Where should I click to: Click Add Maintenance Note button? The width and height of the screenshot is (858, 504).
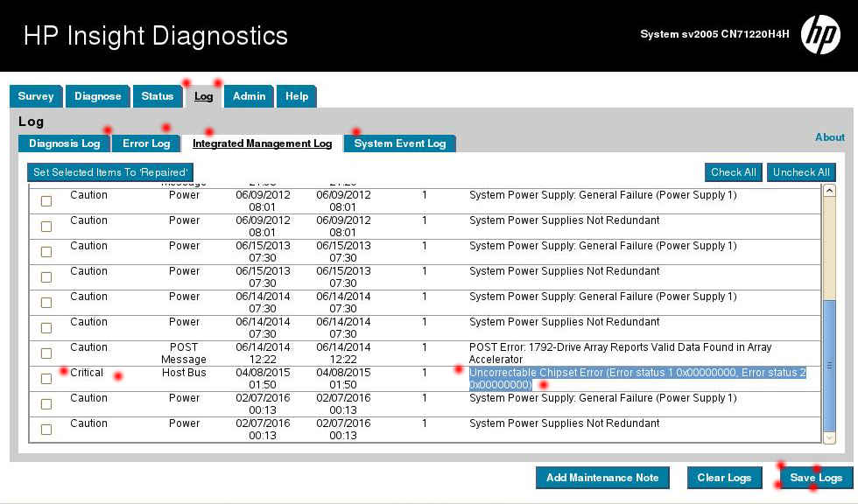[602, 478]
